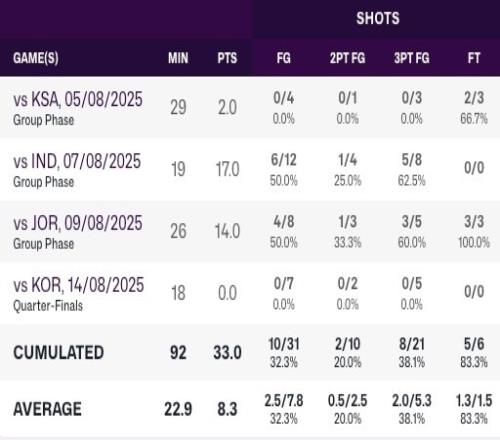Click the GAME(S) column header
The image size is (500, 440).
[x=36, y=58]
